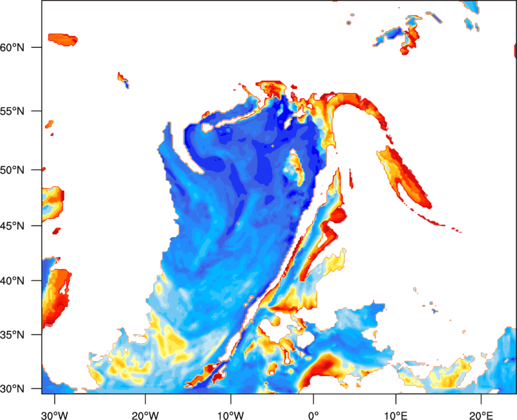Click the 35°N latitude label

pyautogui.click(x=12, y=335)
